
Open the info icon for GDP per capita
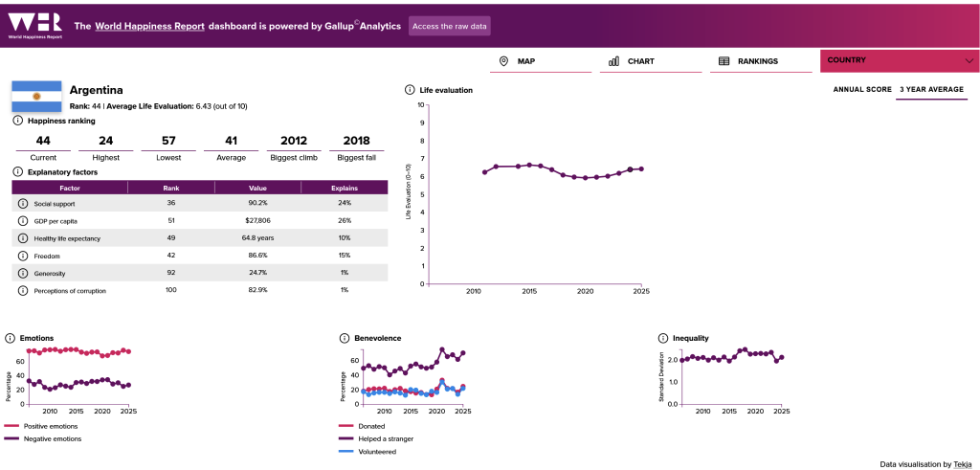point(23,220)
